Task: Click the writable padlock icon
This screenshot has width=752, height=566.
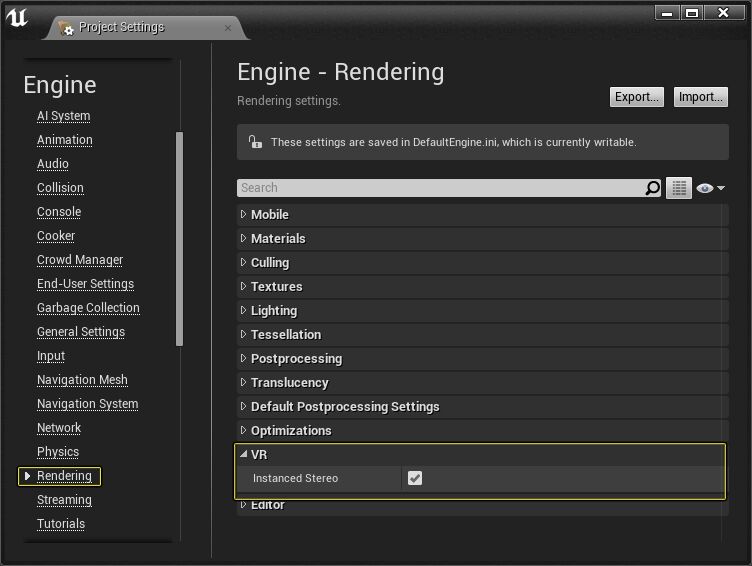Action: (x=255, y=142)
